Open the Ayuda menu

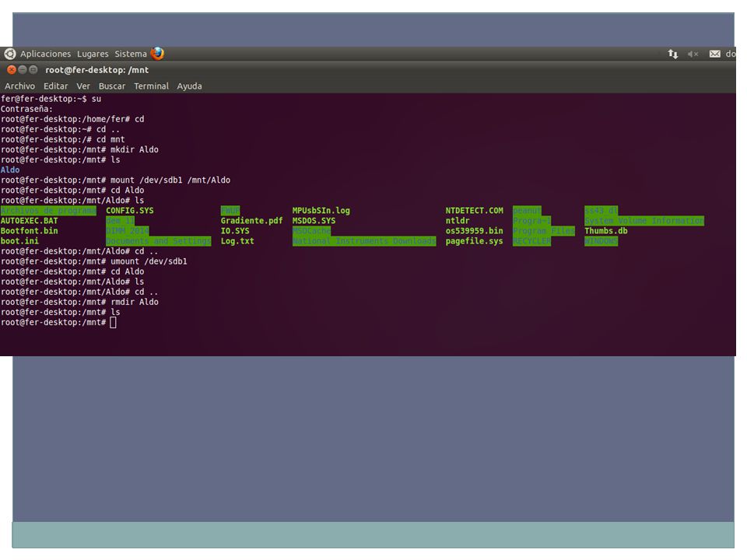(x=189, y=86)
